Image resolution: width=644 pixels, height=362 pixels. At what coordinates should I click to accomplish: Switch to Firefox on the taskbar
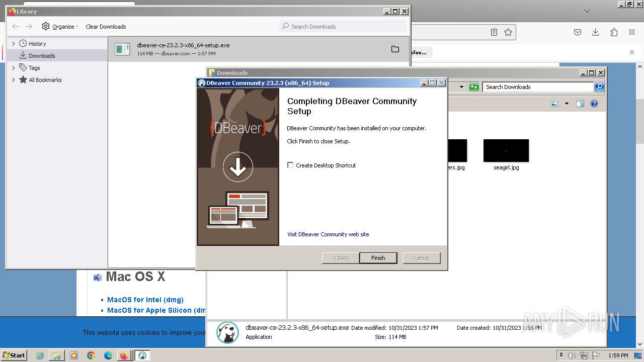coord(124,355)
